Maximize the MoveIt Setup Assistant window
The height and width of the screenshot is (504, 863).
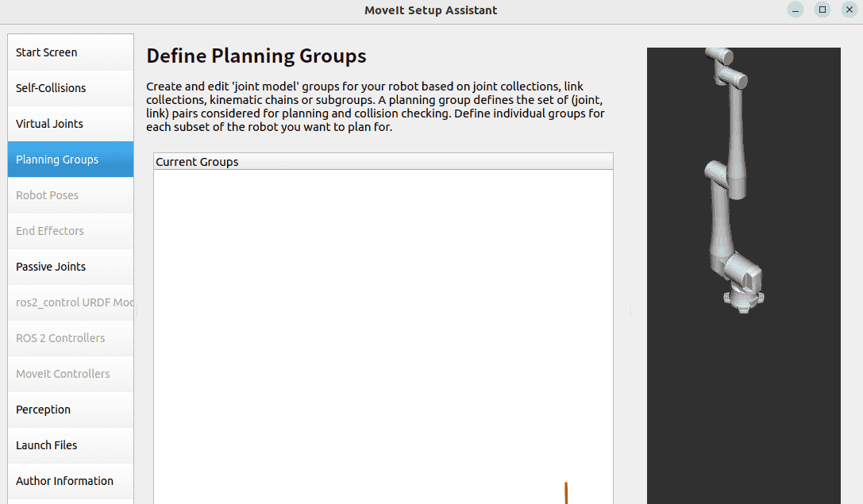click(x=823, y=10)
